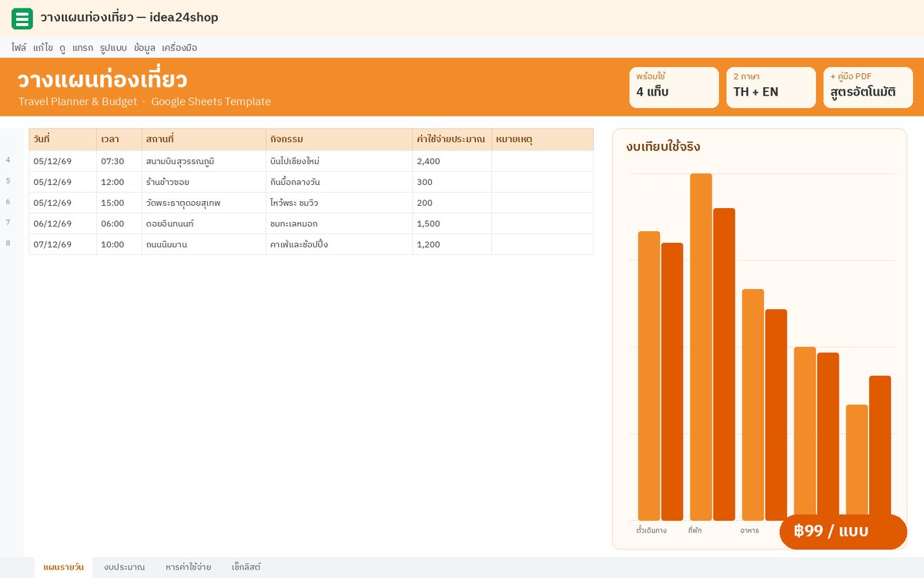This screenshot has height=578, width=924.
Task: Click the ฿99 / แบบ price button
Action: click(843, 532)
